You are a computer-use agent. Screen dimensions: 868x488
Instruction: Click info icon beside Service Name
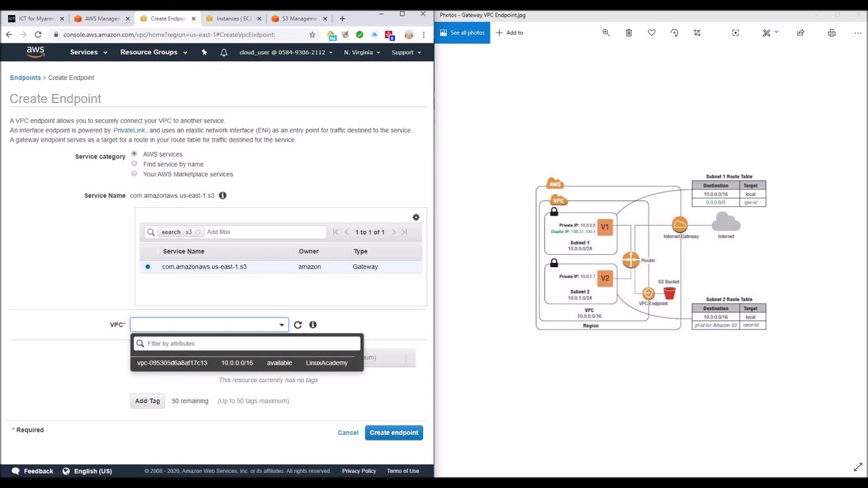pos(222,195)
